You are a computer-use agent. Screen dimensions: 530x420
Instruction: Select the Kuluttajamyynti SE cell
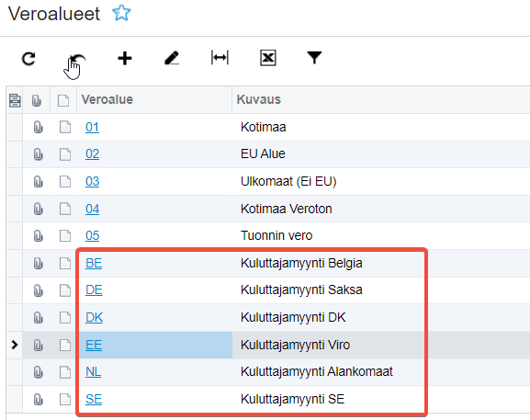(x=381, y=400)
